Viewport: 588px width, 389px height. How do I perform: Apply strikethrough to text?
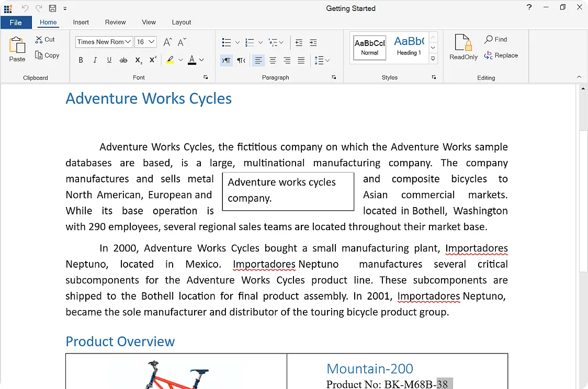(x=123, y=60)
